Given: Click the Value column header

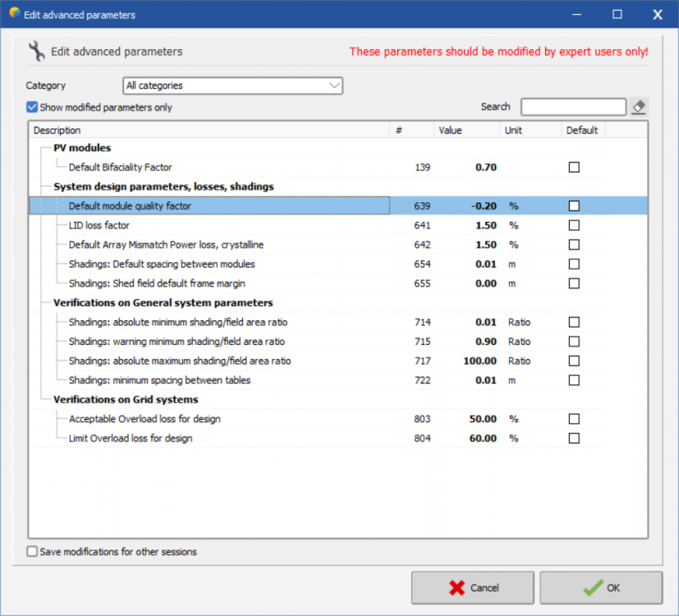Looking at the screenshot, I should tap(466, 131).
